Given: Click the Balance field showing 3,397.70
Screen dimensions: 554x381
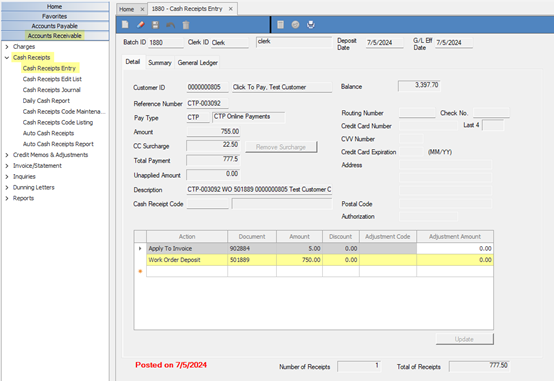Looking at the screenshot, I should [419, 86].
